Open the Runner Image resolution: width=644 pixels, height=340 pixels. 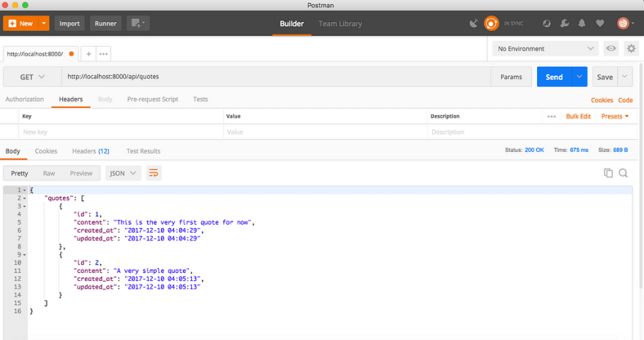[105, 23]
